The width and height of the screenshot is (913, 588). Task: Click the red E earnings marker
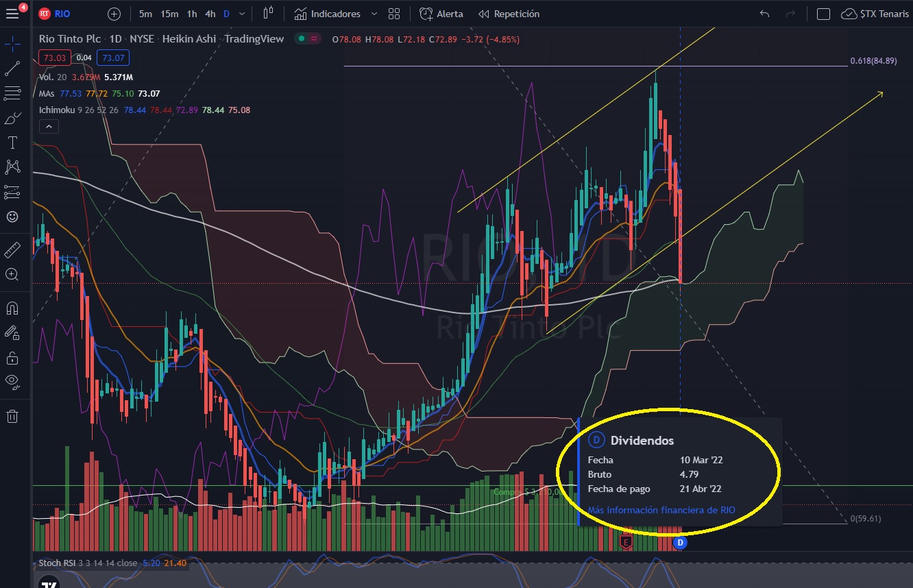pyautogui.click(x=625, y=542)
